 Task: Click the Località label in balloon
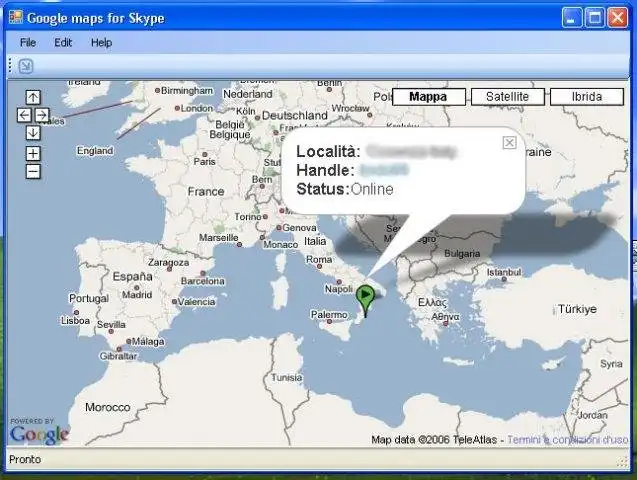point(328,151)
